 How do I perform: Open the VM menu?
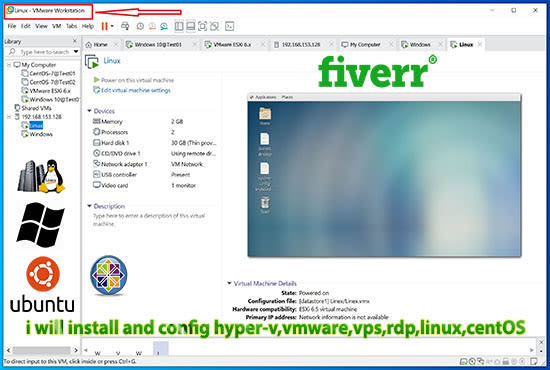coord(56,26)
